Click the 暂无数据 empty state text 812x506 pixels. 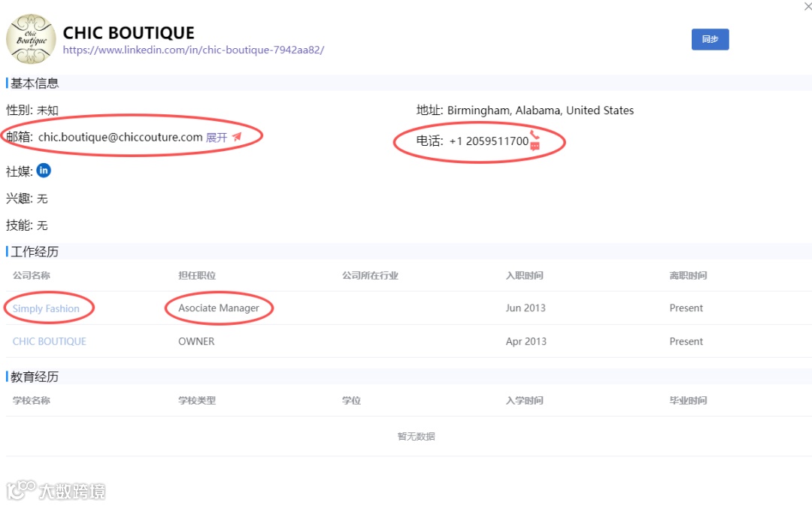pyautogui.click(x=416, y=437)
